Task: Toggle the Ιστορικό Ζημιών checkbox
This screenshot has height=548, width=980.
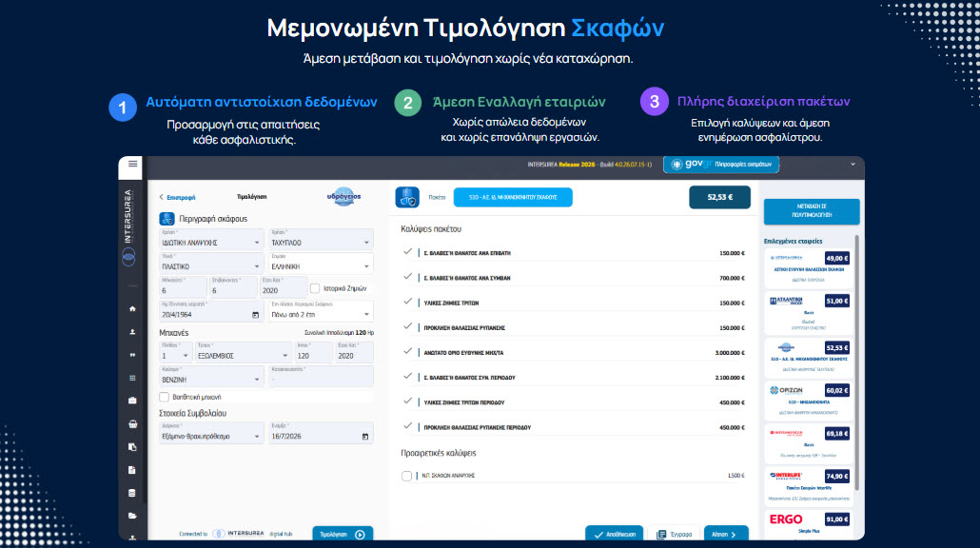Action: [315, 288]
